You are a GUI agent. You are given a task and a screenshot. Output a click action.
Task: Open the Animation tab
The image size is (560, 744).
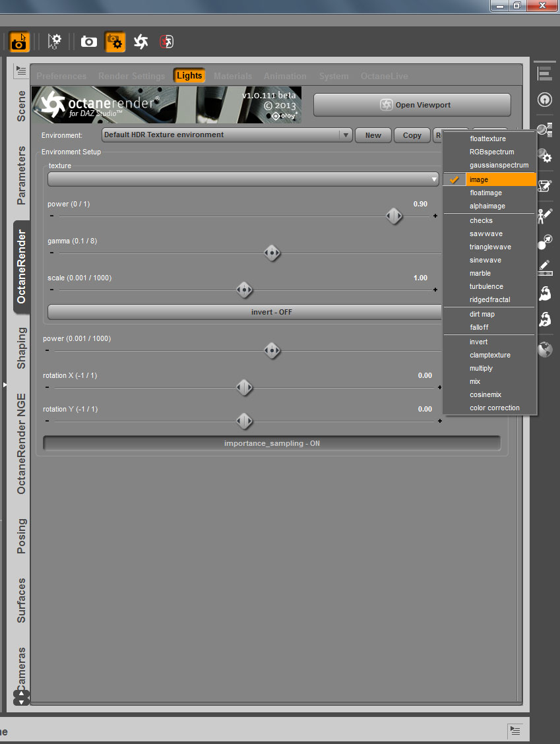(x=285, y=76)
